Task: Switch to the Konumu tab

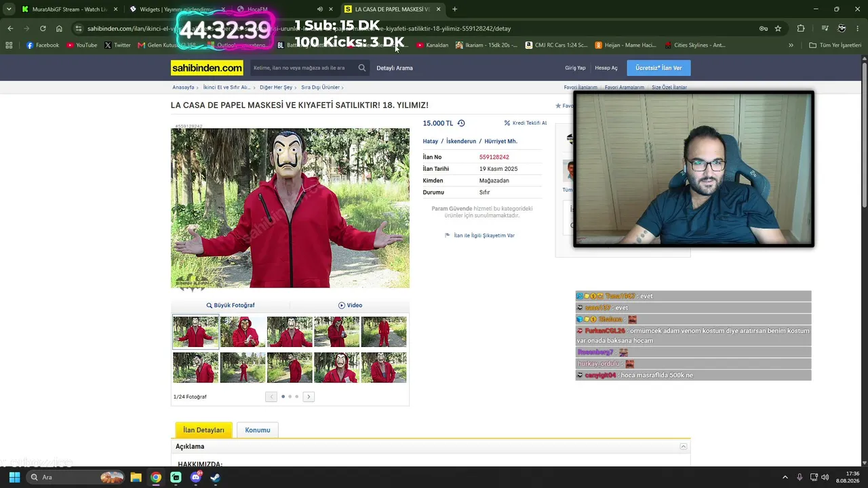Action: (258, 430)
